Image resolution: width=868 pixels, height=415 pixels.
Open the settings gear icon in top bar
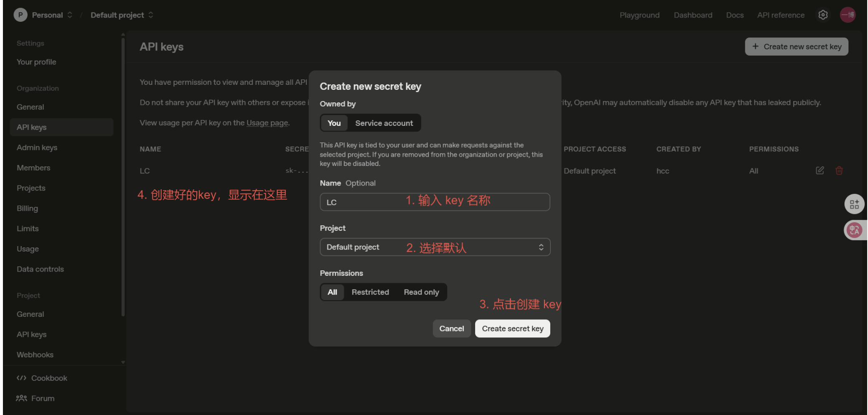tap(822, 15)
